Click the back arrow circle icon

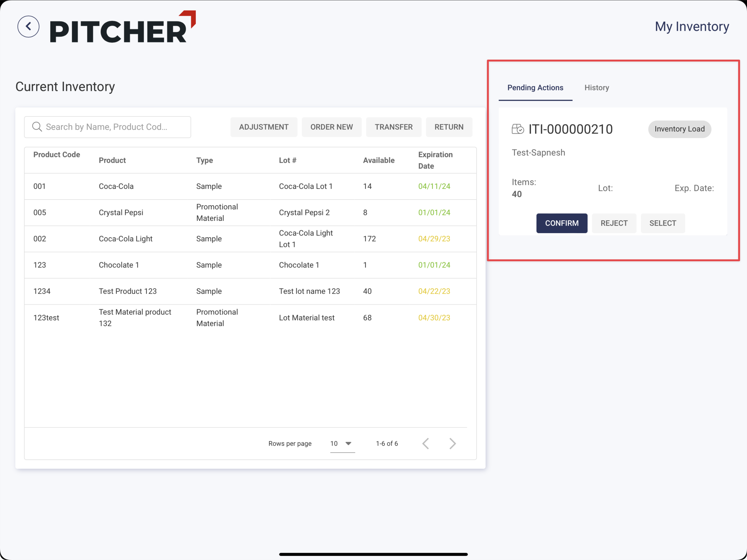click(x=28, y=27)
